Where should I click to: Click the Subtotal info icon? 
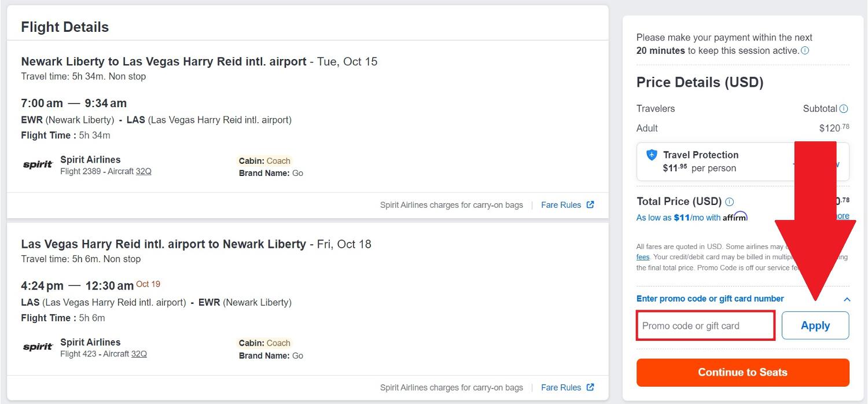[x=844, y=109]
